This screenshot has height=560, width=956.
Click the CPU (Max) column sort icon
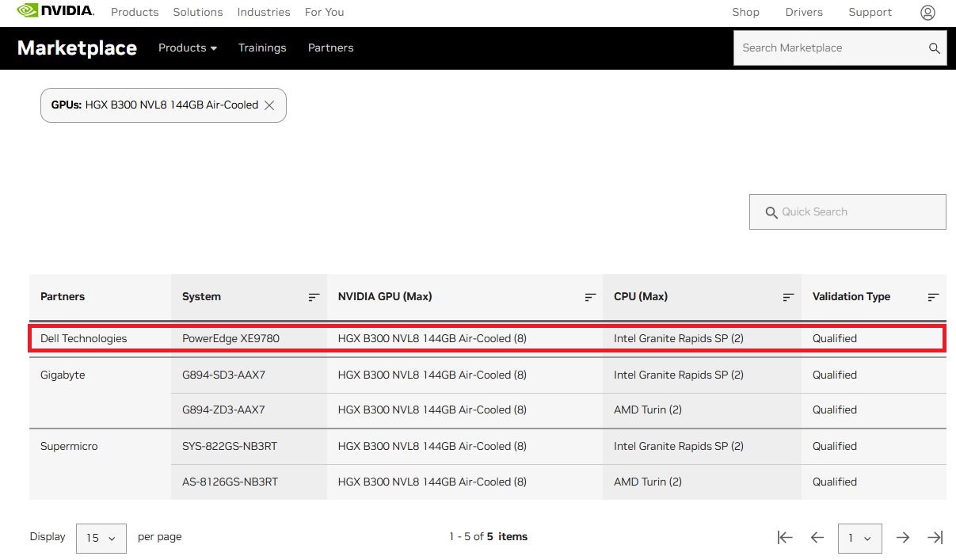(x=788, y=297)
